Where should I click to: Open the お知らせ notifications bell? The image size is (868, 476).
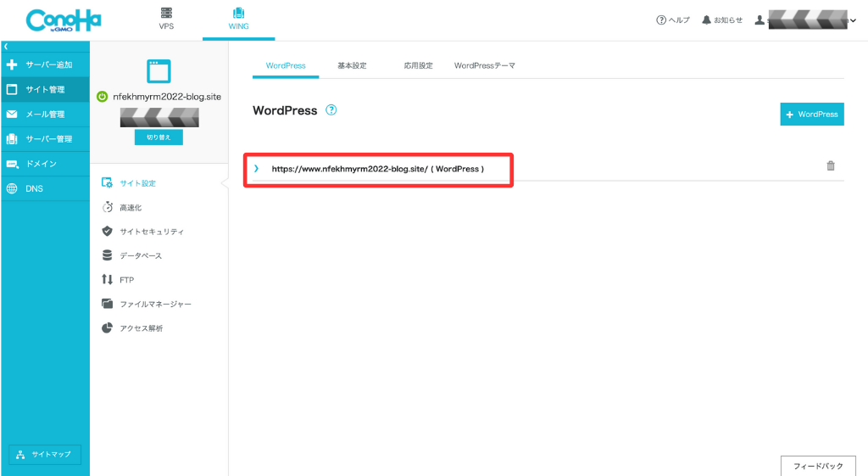[722, 20]
